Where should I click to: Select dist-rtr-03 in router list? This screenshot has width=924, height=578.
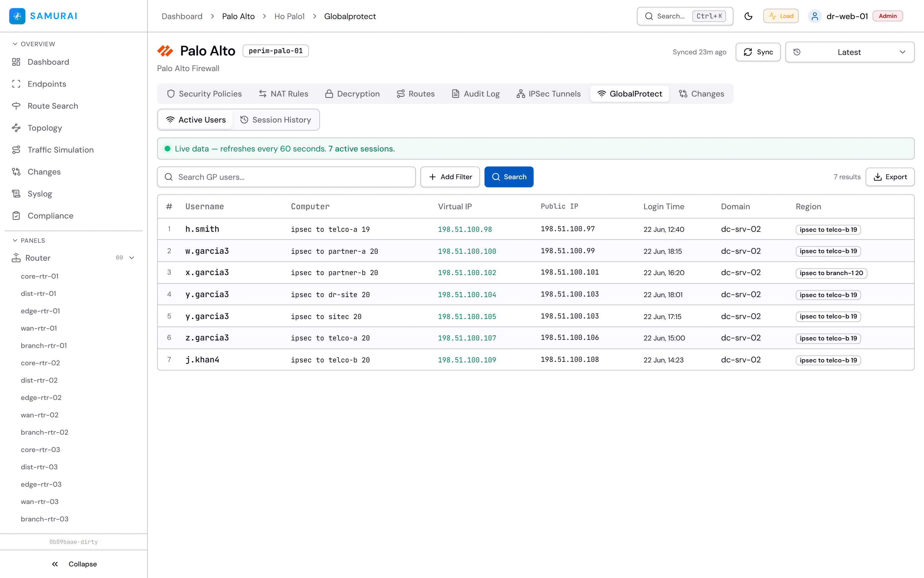[39, 467]
